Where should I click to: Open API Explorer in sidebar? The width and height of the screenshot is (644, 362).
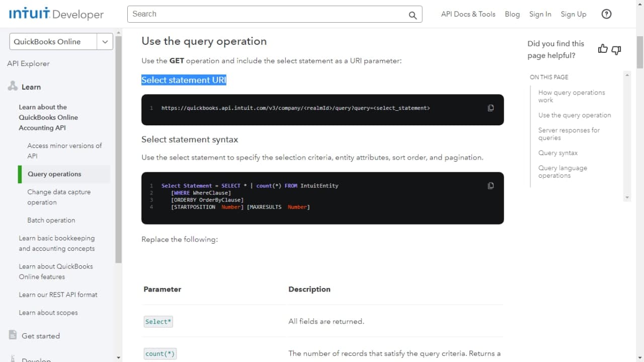click(28, 63)
